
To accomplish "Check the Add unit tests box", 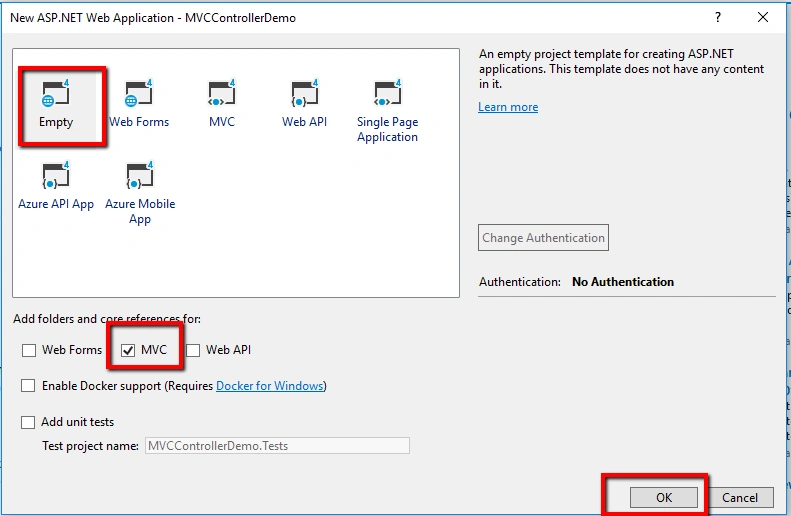I will (28, 422).
